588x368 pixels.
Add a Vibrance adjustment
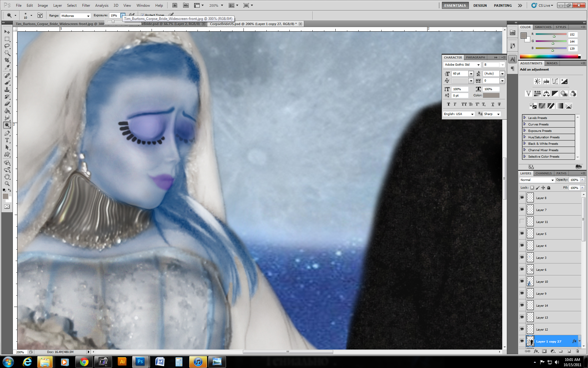(528, 94)
